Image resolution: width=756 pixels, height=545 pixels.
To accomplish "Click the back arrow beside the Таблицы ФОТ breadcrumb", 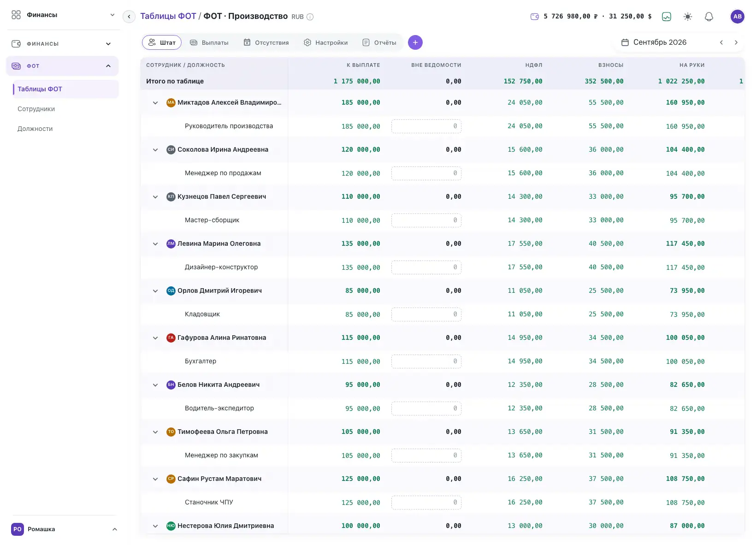I will [129, 17].
